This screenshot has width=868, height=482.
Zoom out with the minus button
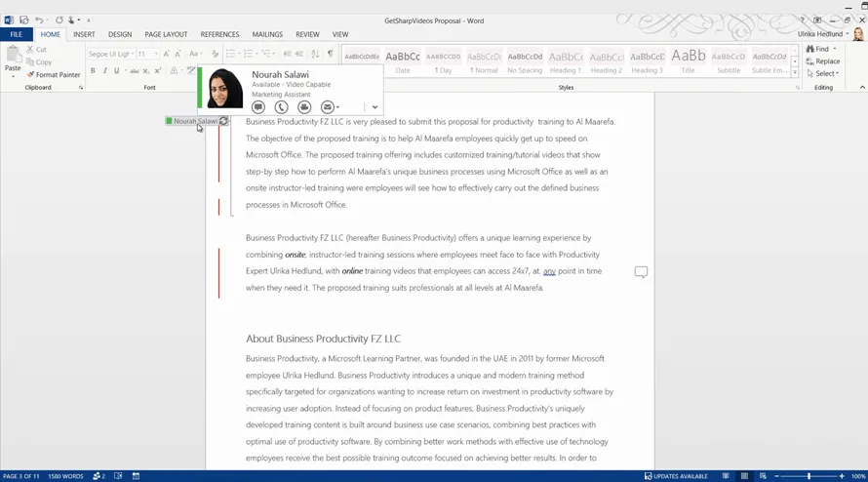point(776,476)
